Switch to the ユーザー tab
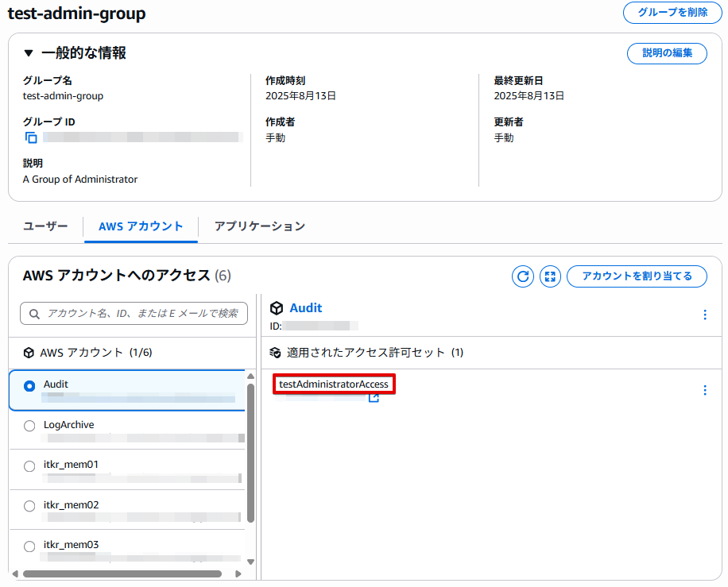This screenshot has height=587, width=728. pos(45,226)
